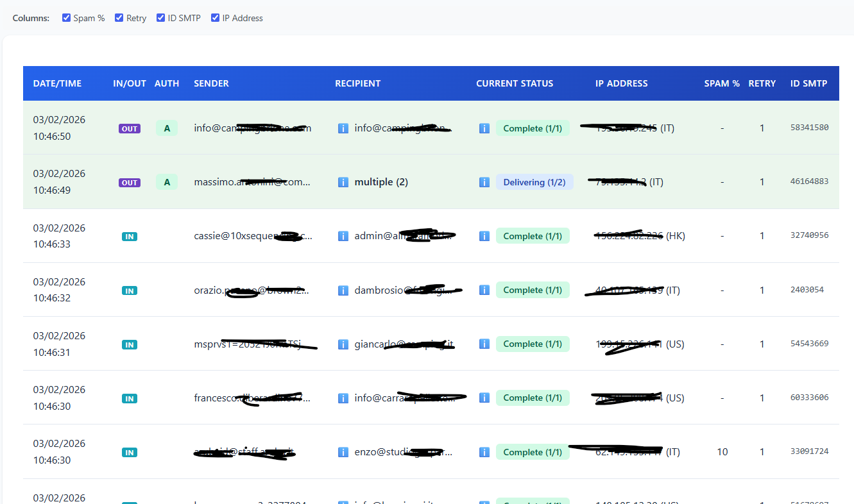Click the SENDER column header
This screenshot has width=854, height=504.
point(211,83)
